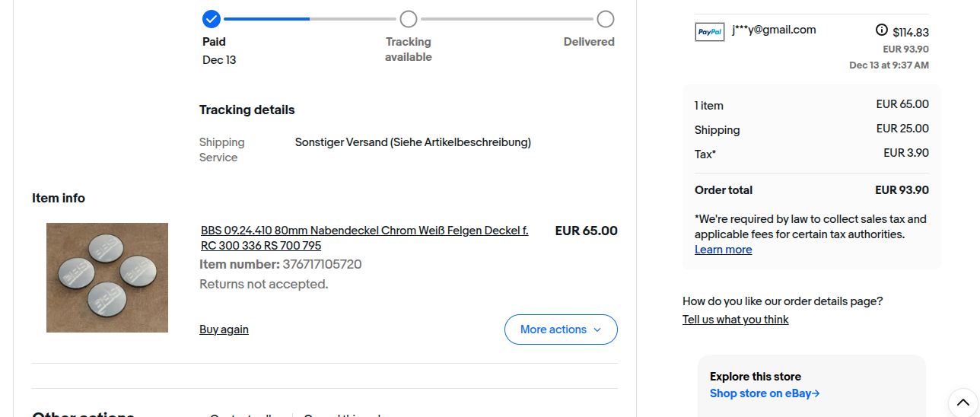
Task: Expand the More actions dropdown
Action: (x=561, y=329)
